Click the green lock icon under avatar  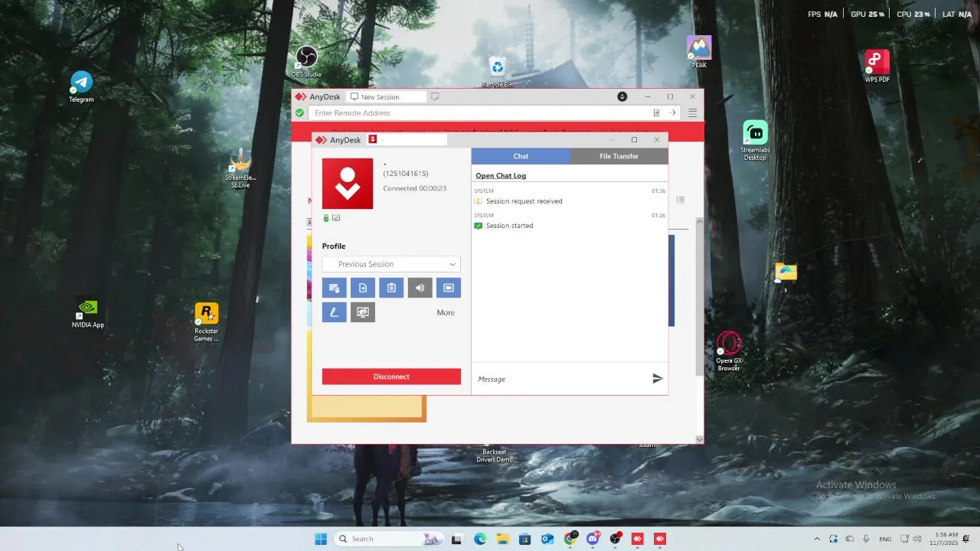(x=326, y=218)
